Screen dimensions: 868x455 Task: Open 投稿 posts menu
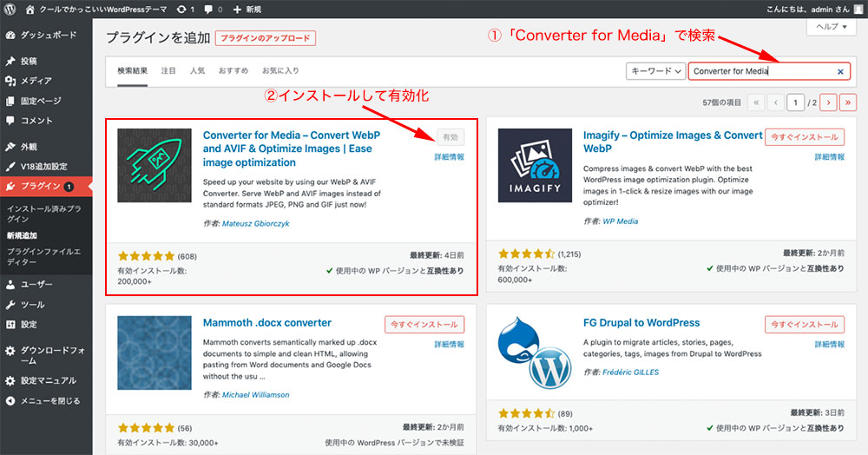[x=46, y=61]
